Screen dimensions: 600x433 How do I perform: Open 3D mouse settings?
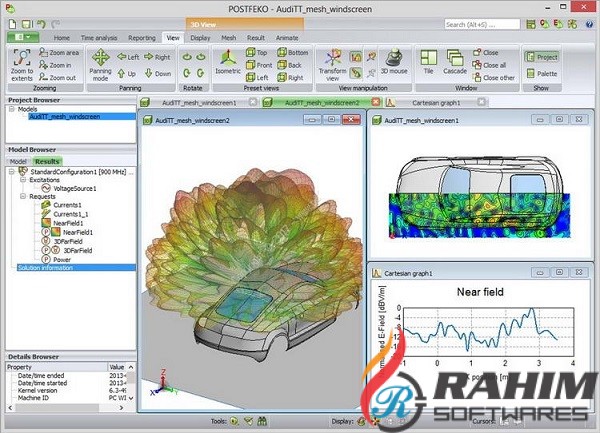click(x=394, y=61)
